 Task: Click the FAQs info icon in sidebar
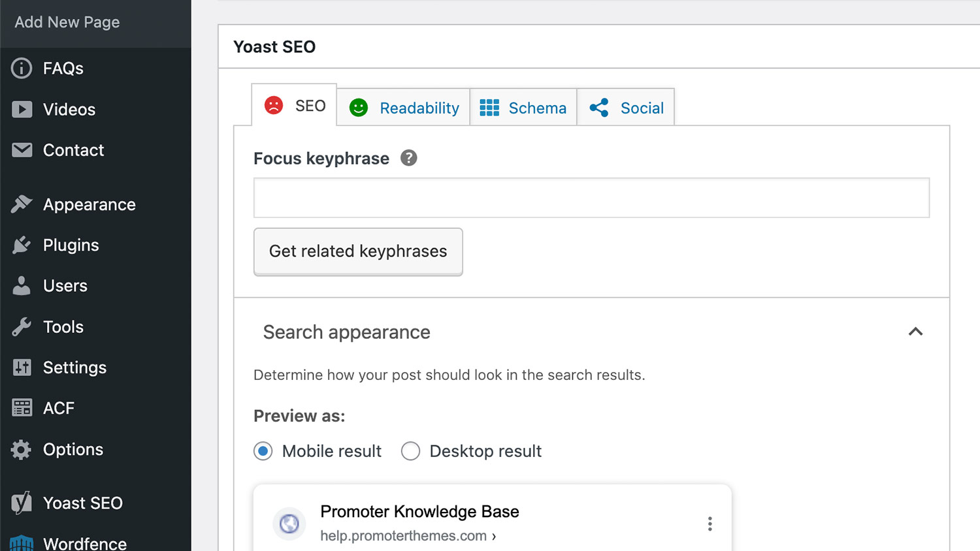(22, 68)
